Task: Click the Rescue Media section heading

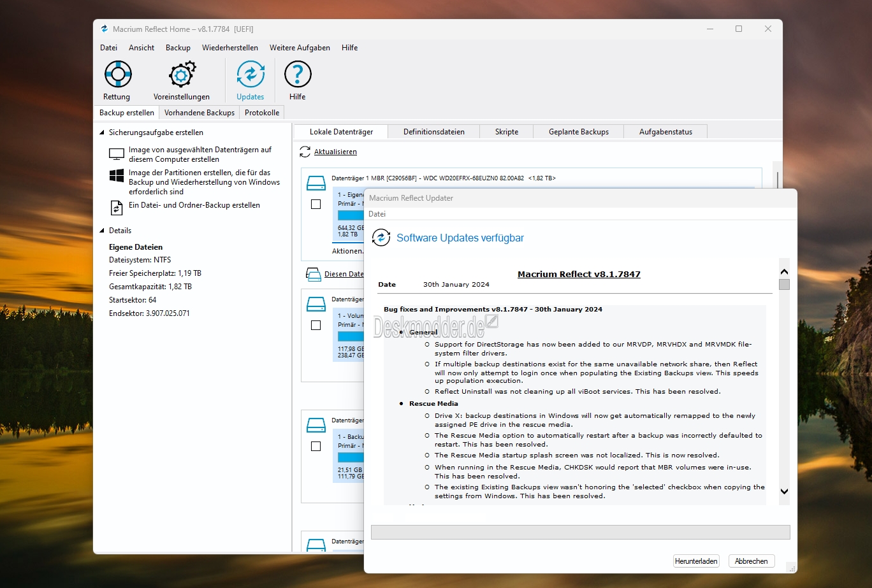Action: point(433,403)
